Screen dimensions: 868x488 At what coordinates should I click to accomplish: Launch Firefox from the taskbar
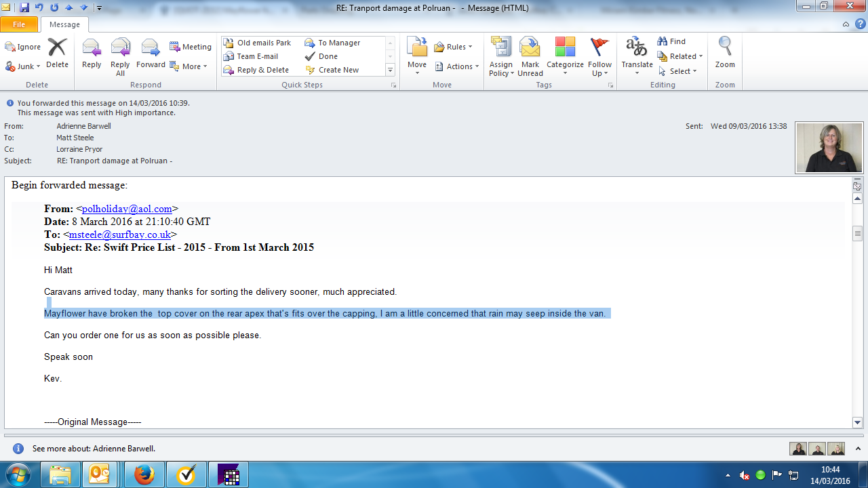[144, 474]
